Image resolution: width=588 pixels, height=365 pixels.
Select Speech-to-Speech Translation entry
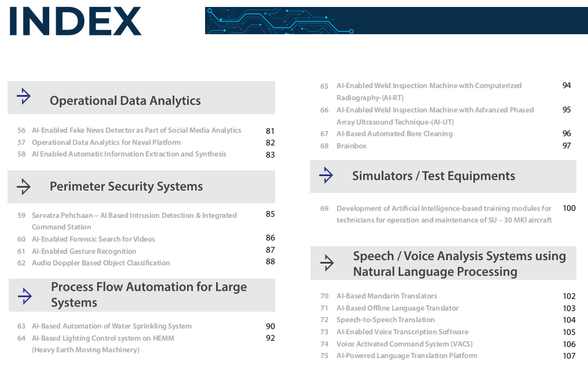385,320
